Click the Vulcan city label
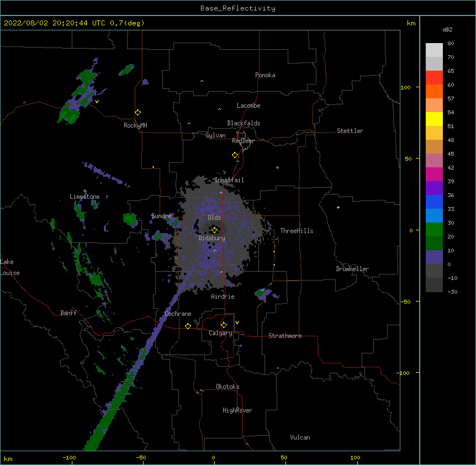This screenshot has width=476, height=465. (300, 437)
